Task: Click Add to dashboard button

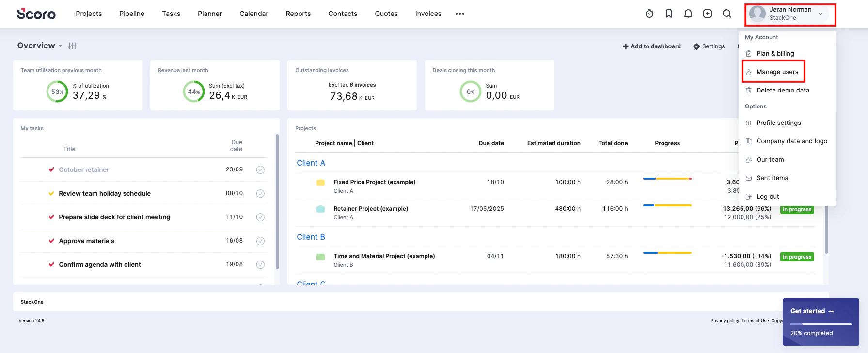Action: point(651,46)
